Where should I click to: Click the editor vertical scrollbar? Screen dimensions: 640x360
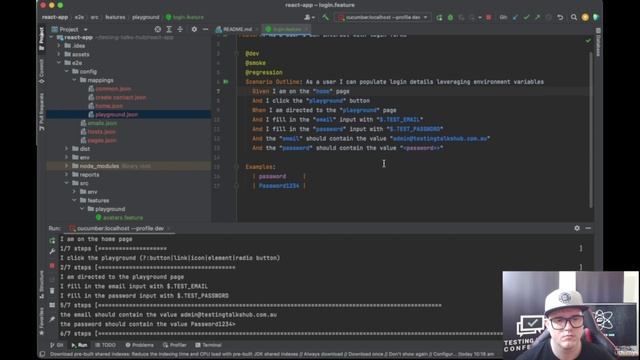tap(591, 131)
